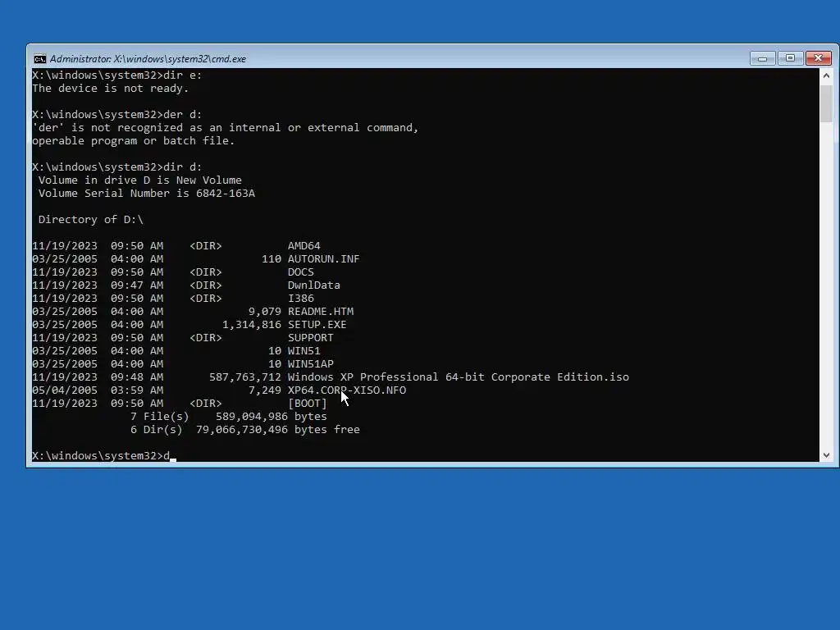840x630 pixels.
Task: Click the 09:47 AM time of DwnlData
Action: click(137, 285)
